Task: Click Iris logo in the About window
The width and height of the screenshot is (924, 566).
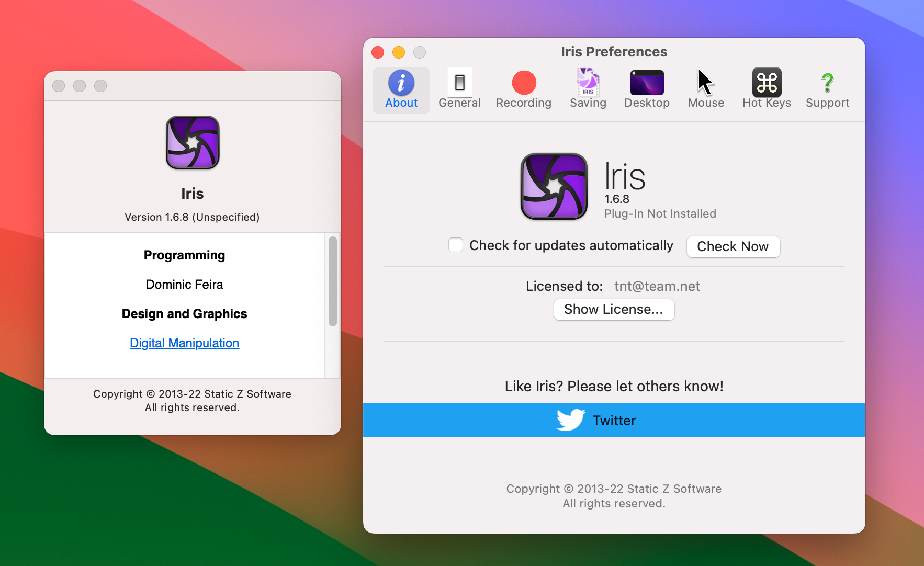Action: pos(193,142)
